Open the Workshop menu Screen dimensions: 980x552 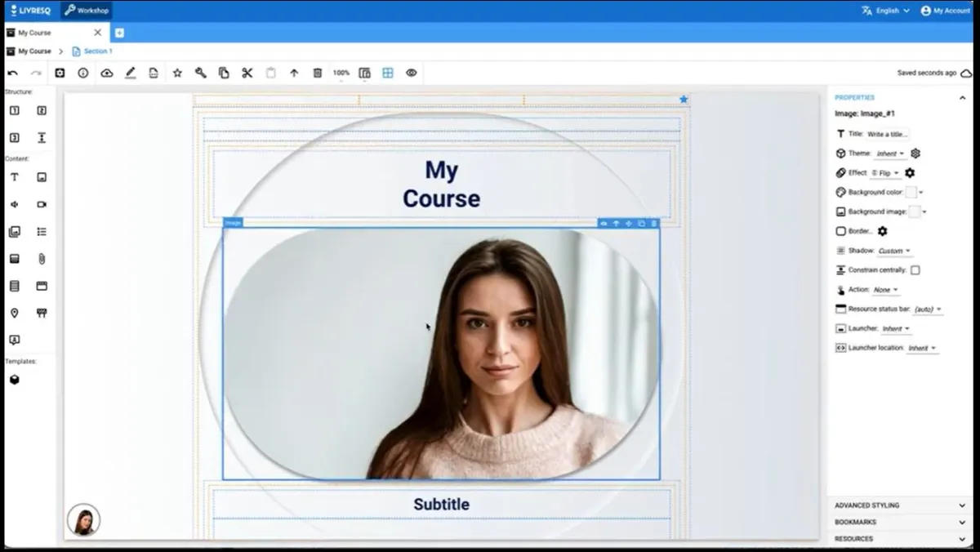[x=87, y=11]
